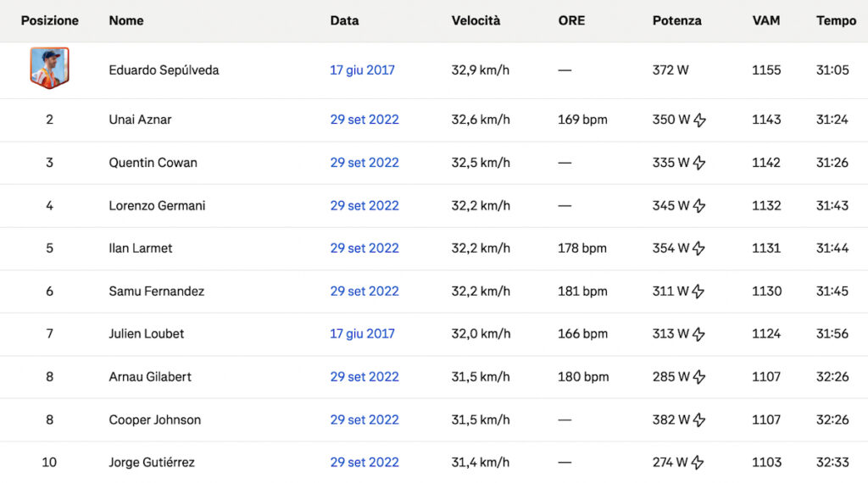The height and width of the screenshot is (483, 868).
Task: Click power meter bolt icon for Unai Aznar
Action: pos(699,120)
